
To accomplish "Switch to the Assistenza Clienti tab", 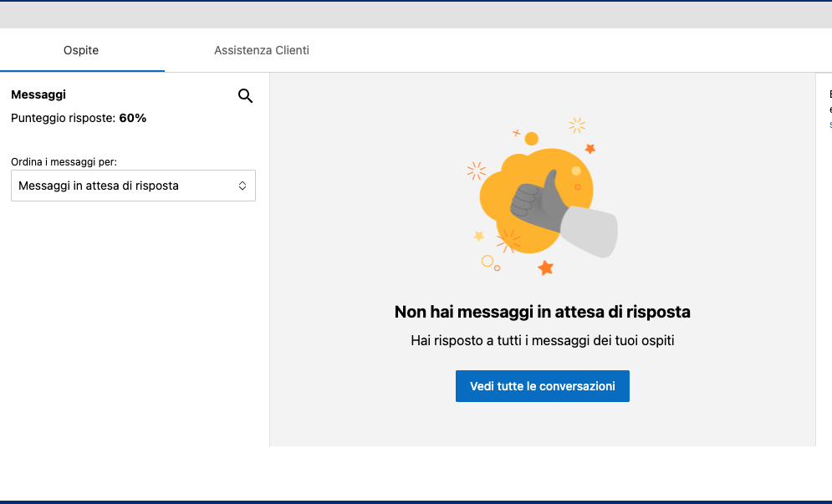I will tap(262, 50).
